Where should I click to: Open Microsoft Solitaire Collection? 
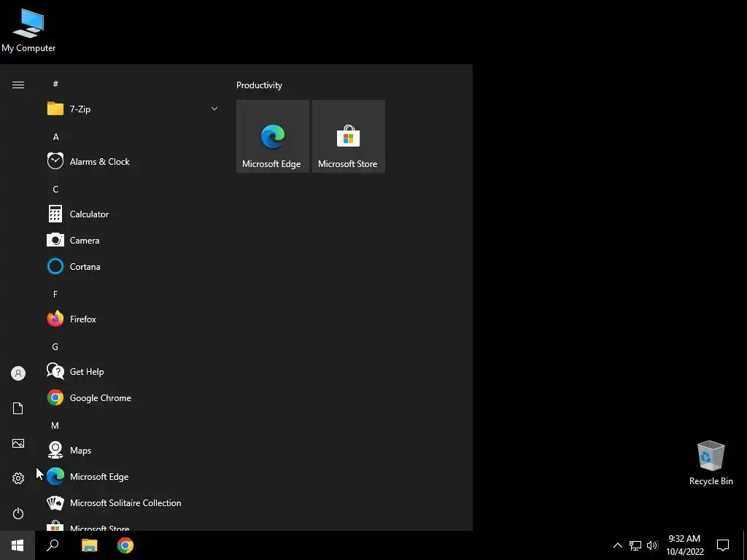pos(133,502)
